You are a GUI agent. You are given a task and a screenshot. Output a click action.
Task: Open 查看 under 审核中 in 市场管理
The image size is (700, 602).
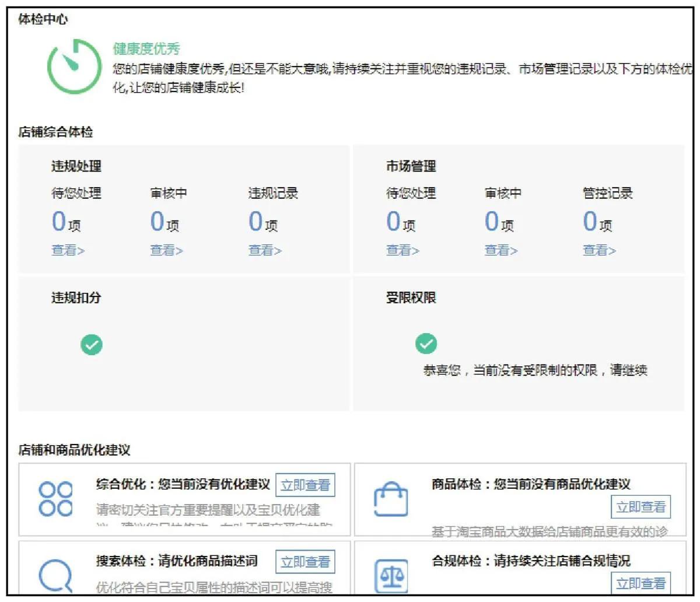point(500,250)
